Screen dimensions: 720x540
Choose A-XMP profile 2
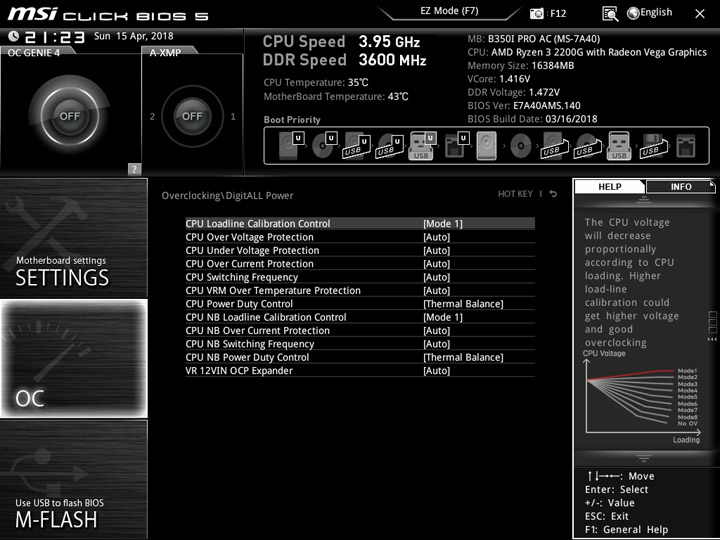point(152,117)
